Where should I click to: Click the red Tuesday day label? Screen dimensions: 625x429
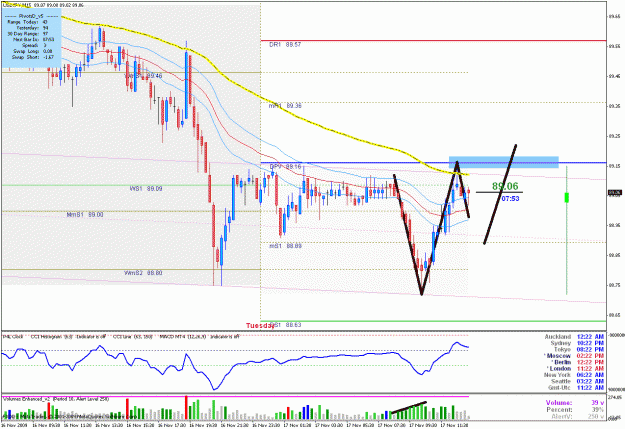point(260,326)
